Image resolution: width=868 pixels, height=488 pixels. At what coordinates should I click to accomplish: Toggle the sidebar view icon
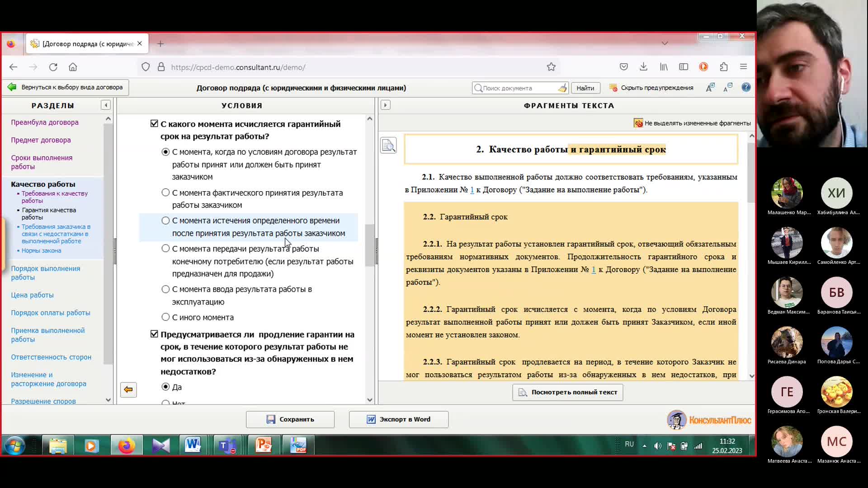(684, 67)
